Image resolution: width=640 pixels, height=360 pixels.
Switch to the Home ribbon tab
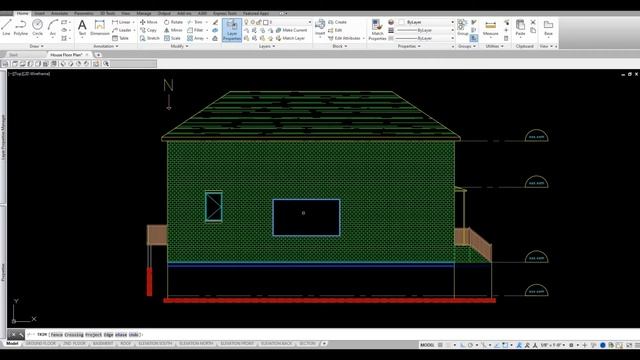pos(22,13)
